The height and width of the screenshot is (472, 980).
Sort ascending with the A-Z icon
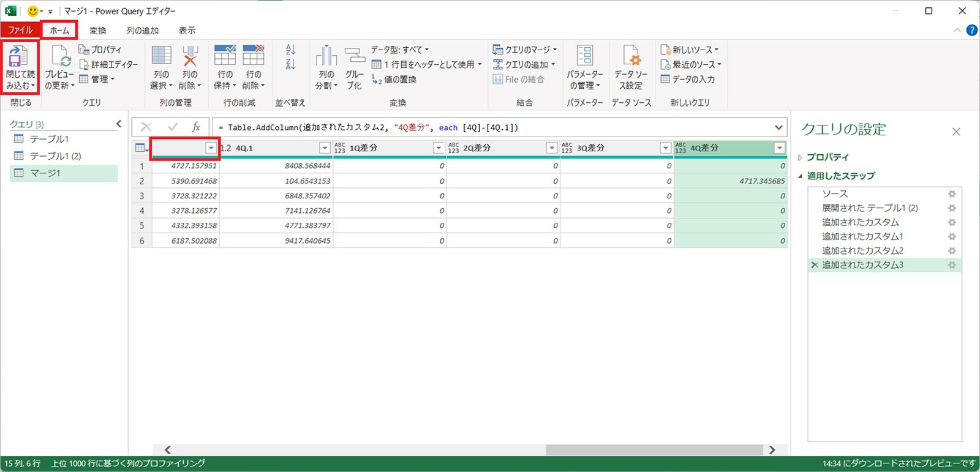point(290,50)
